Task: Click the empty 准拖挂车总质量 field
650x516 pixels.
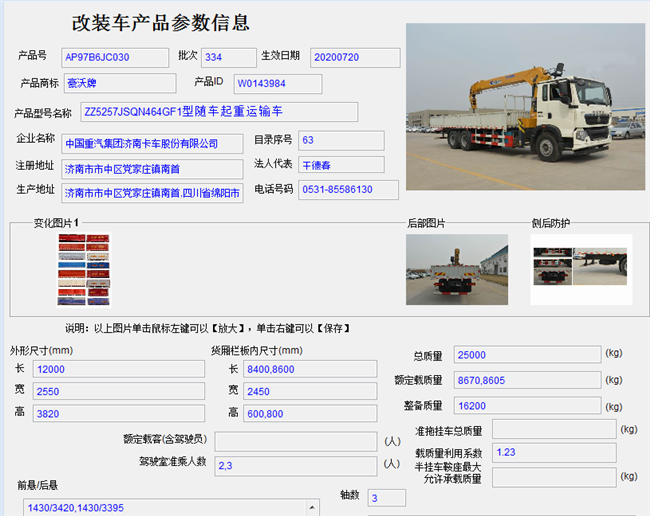Action: point(552,430)
